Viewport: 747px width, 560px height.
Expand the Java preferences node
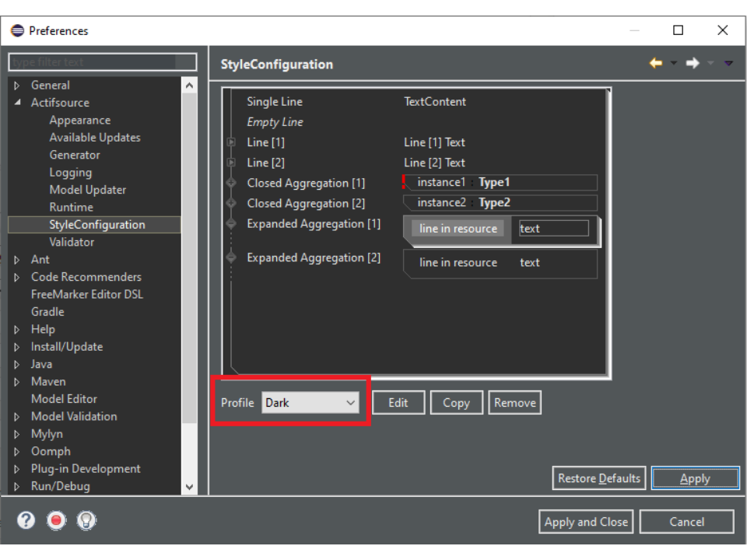click(17, 364)
